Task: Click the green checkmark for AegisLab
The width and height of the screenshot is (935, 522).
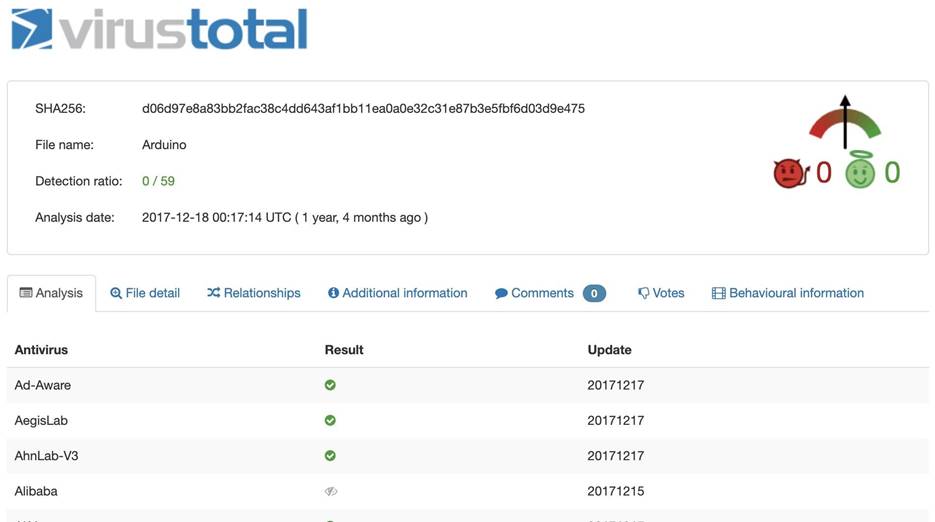Action: coord(330,420)
